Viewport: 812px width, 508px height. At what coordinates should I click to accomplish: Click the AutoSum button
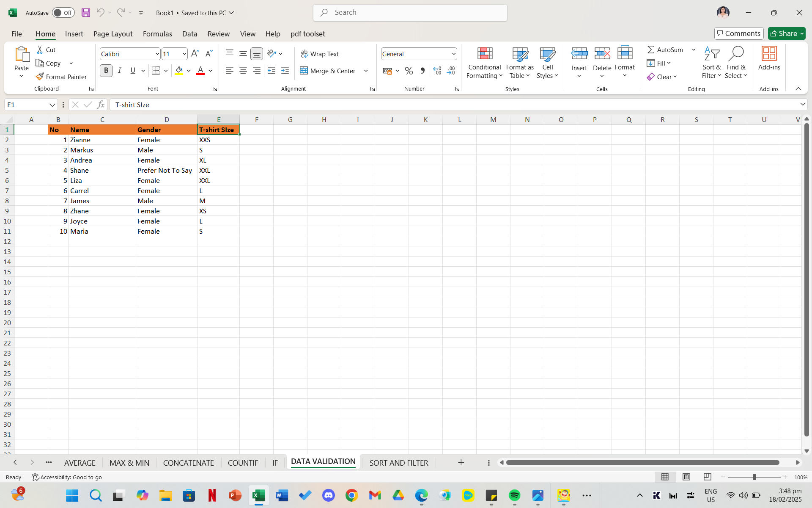(x=665, y=50)
